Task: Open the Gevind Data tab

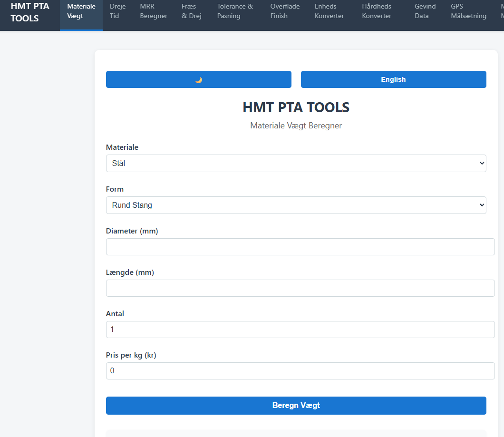Action: pyautogui.click(x=425, y=11)
